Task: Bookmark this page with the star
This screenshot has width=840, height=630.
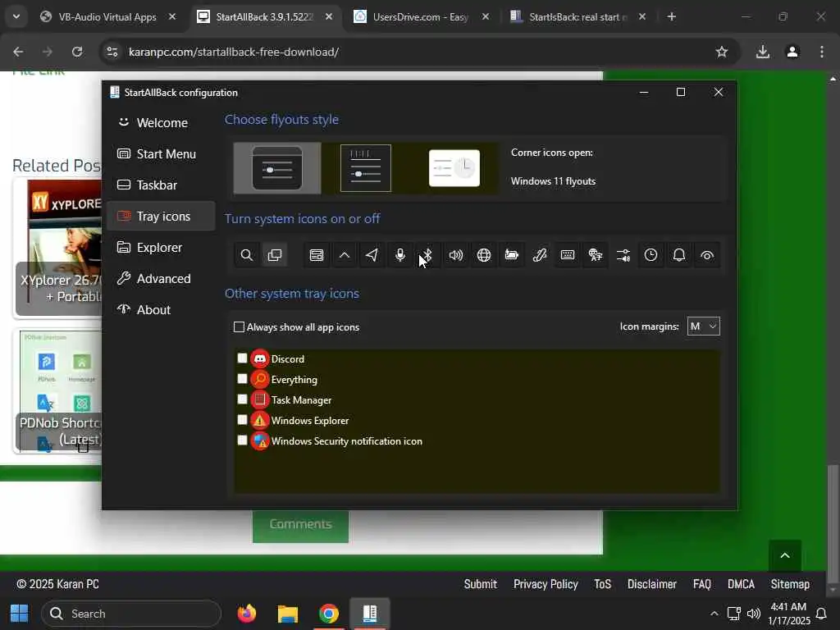Action: (722, 52)
